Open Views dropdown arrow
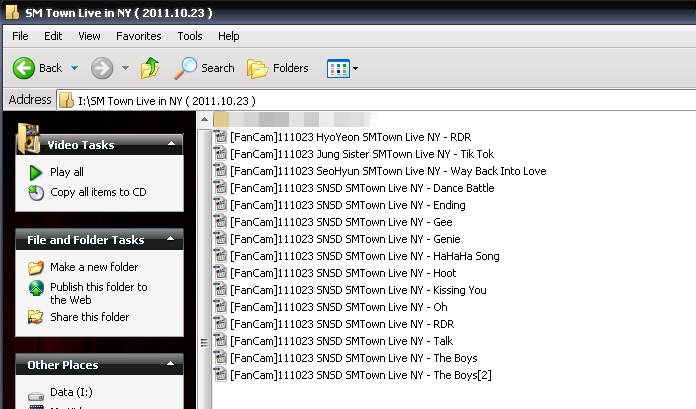 pos(356,68)
